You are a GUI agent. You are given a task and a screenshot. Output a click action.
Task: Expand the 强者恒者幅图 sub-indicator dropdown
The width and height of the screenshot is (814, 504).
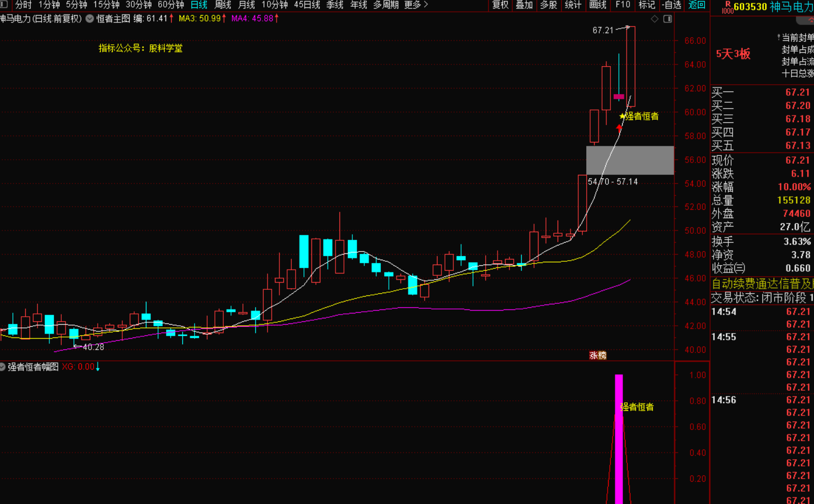coord(3,367)
